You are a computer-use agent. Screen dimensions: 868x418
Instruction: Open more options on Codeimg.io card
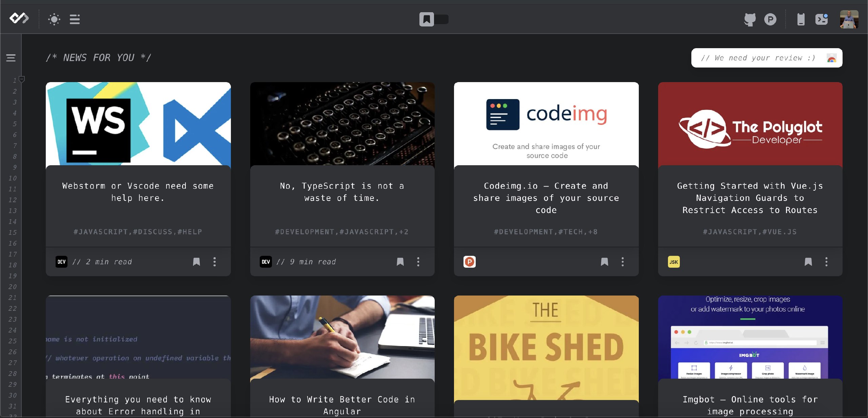pyautogui.click(x=623, y=262)
